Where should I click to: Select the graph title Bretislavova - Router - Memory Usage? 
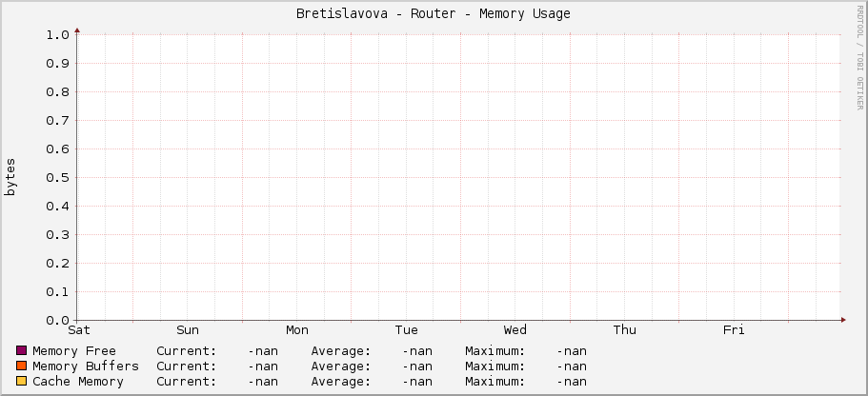pyautogui.click(x=434, y=14)
